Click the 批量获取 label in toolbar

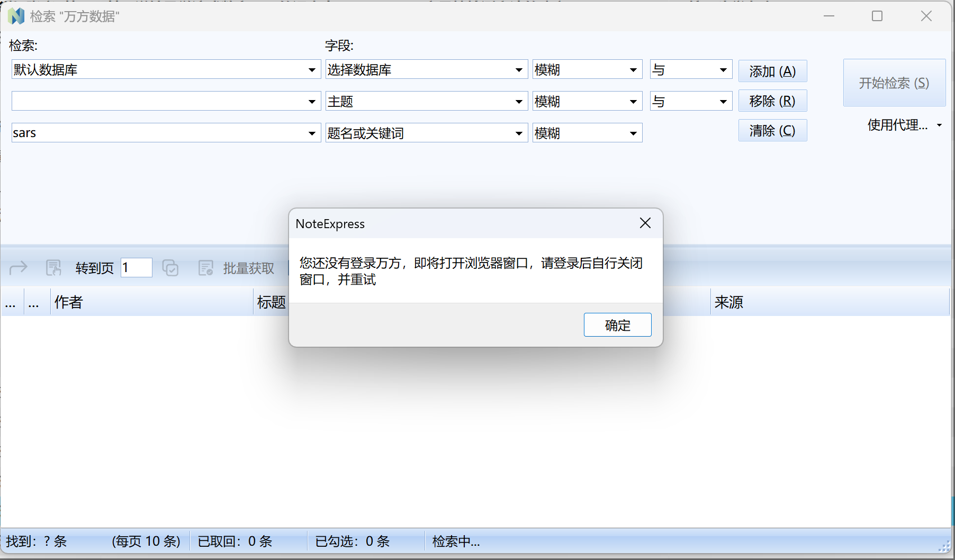[249, 268]
